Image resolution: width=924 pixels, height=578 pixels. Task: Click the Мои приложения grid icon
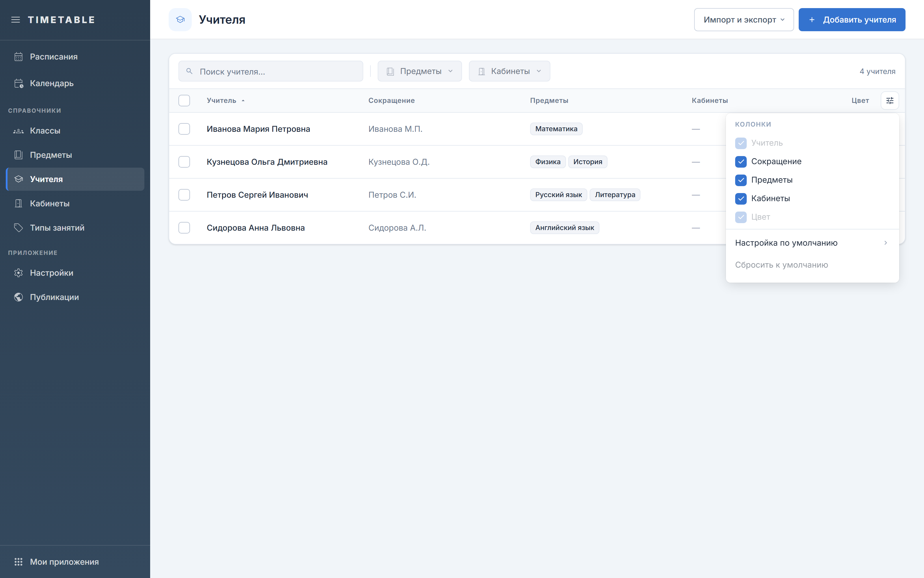tap(18, 562)
